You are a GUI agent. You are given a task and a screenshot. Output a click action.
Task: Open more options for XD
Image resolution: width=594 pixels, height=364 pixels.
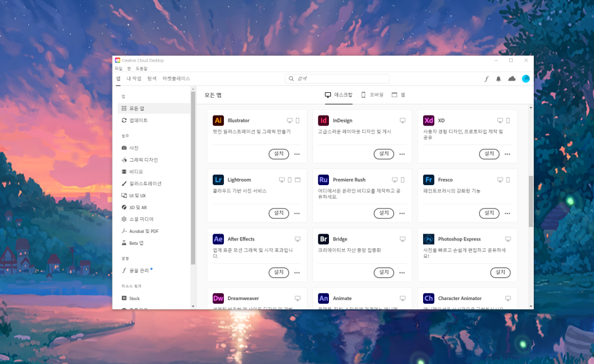point(507,154)
